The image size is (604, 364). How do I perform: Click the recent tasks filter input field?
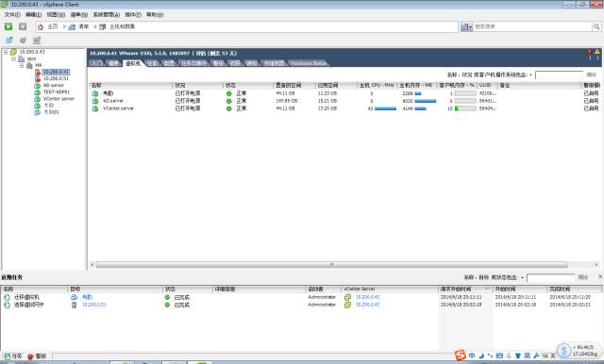pos(551,277)
